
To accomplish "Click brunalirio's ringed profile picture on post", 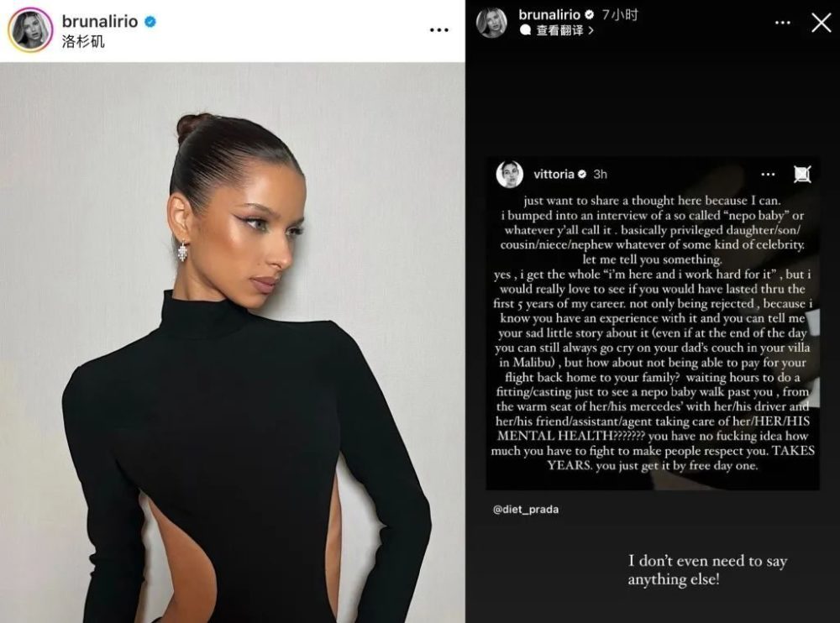I will pos(30,29).
